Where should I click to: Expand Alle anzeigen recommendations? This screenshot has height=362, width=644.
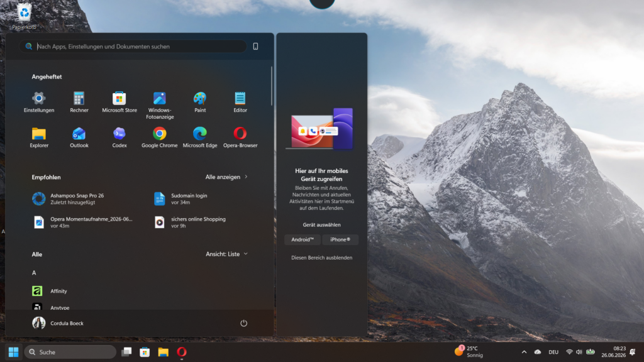pos(226,177)
